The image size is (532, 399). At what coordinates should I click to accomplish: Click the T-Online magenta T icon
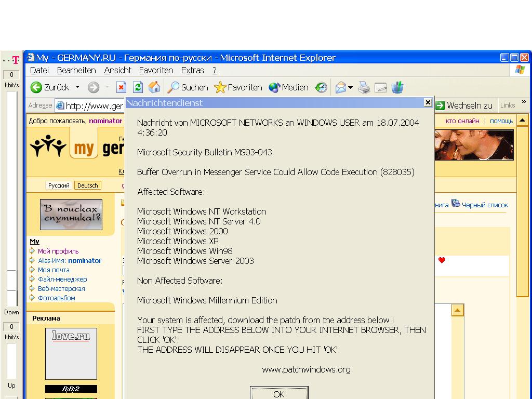16,60
